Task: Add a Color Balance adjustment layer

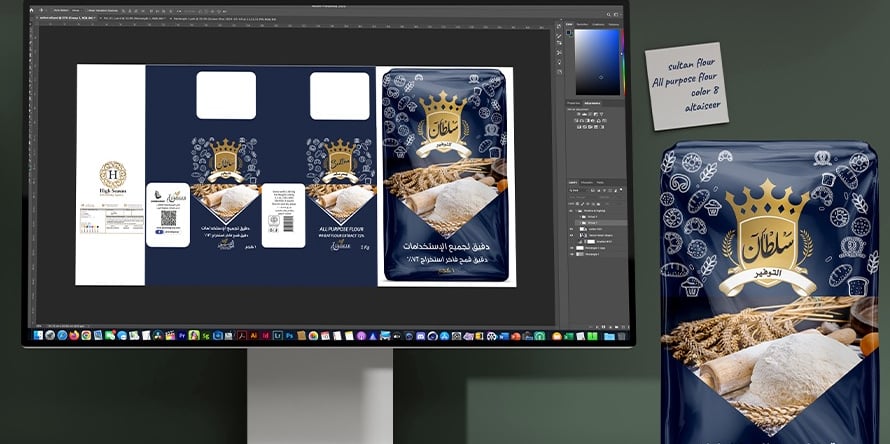Action: [582, 121]
